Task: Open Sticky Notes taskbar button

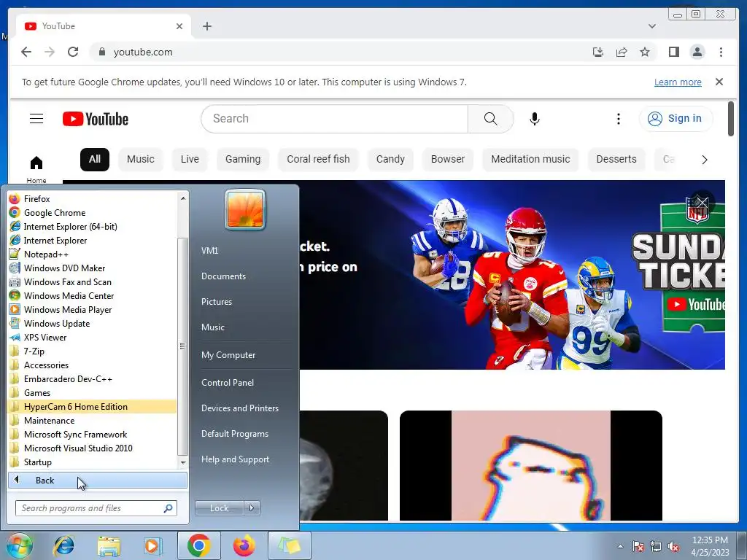Action: pos(290,545)
